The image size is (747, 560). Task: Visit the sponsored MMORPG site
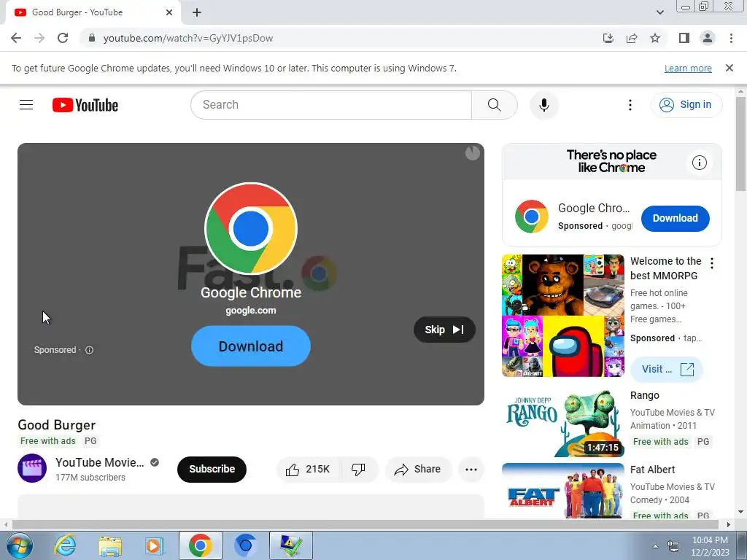(x=667, y=369)
